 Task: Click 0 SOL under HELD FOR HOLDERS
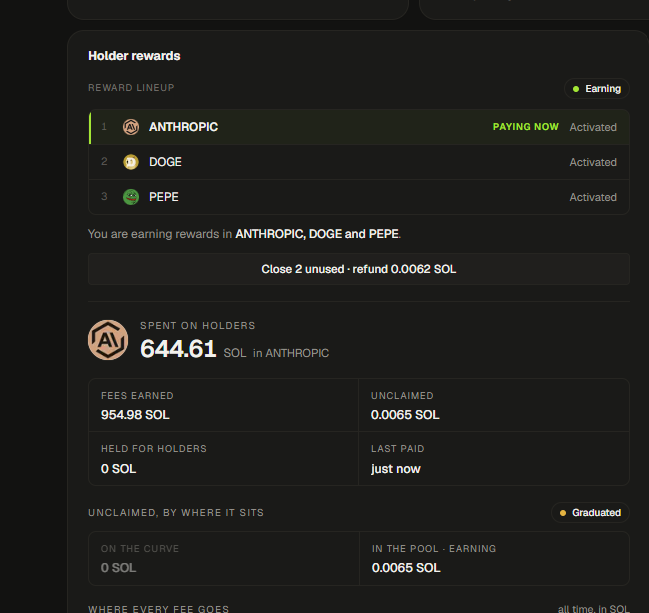point(118,469)
